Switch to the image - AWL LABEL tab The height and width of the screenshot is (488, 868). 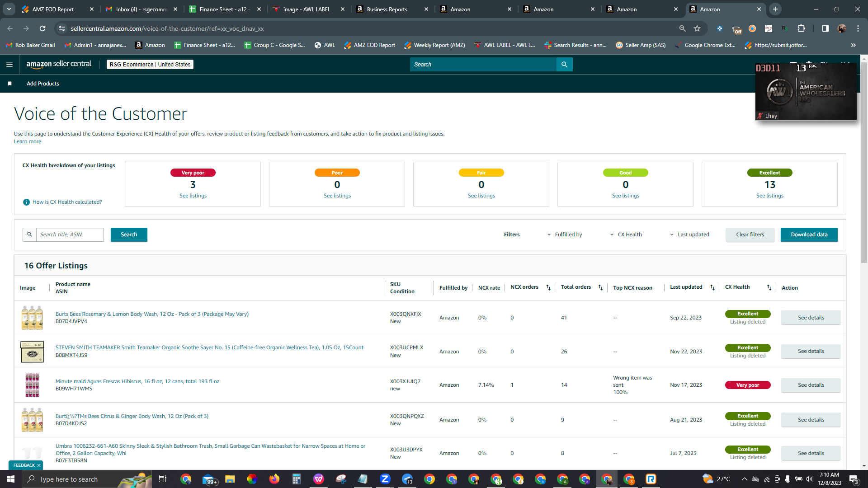[x=307, y=9]
